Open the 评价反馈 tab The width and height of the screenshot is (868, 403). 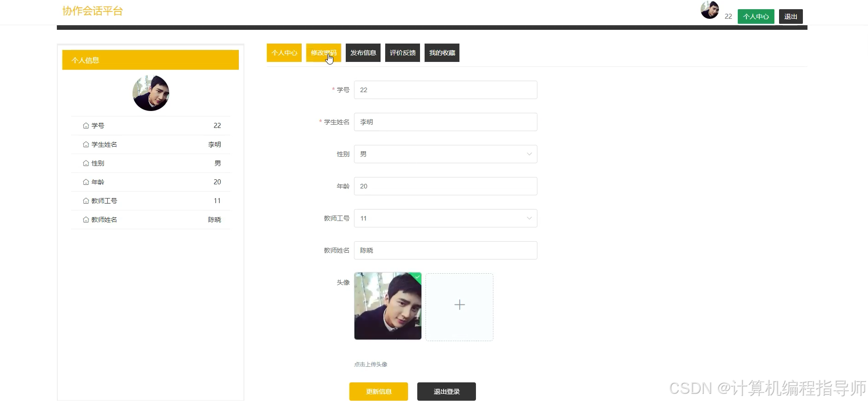[403, 53]
